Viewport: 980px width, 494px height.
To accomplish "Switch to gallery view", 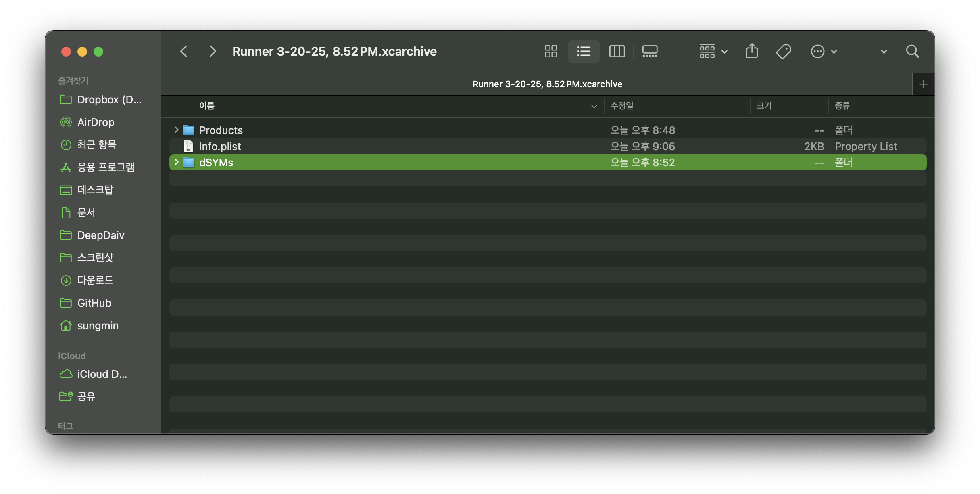I will 650,51.
